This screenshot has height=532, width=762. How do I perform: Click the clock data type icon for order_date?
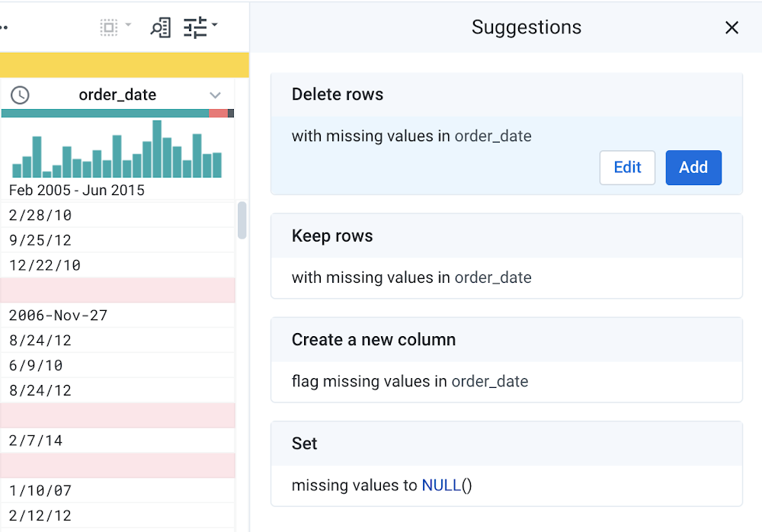coord(20,95)
